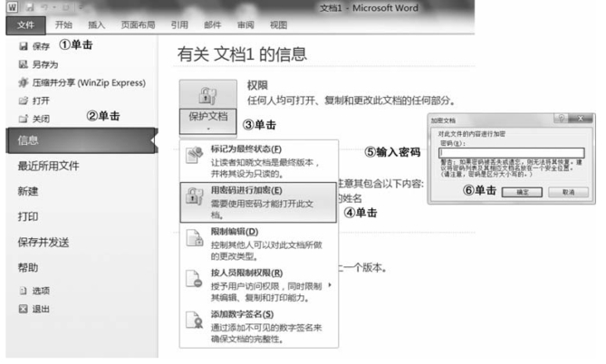This screenshot has height=364, width=606.
Task: Open 最近所用文件 list
Action: coord(48,166)
